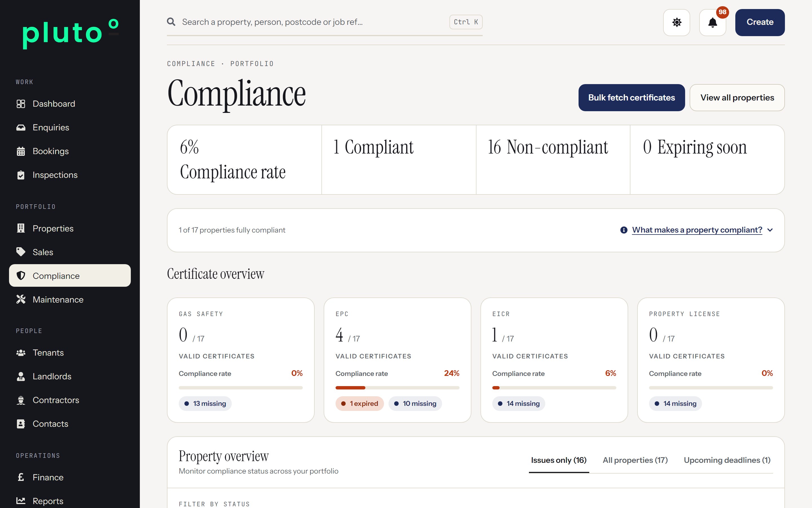Click '6% Compliance rate' stat
The height and width of the screenshot is (508, 812).
pos(244,160)
